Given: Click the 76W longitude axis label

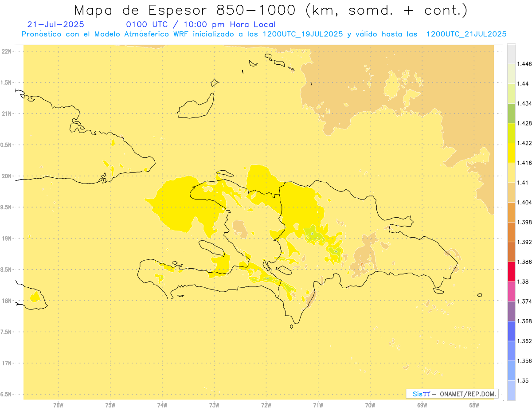Looking at the screenshot, I should (x=58, y=405).
